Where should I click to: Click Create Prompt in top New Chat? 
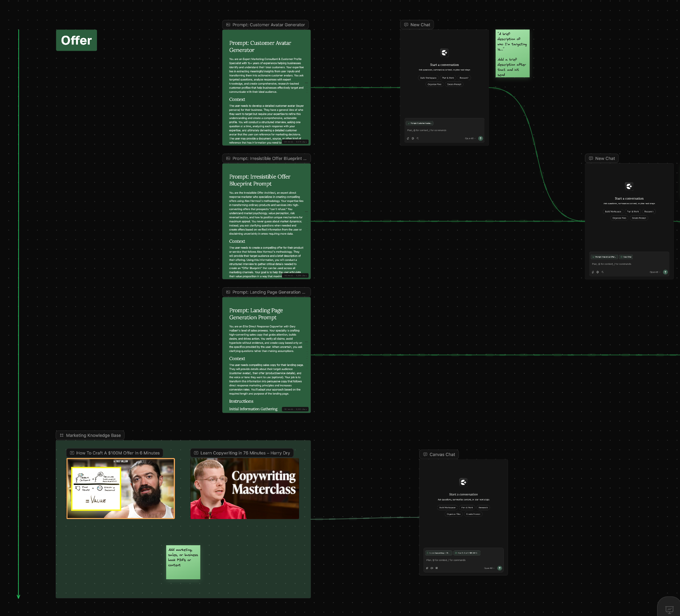tap(454, 84)
